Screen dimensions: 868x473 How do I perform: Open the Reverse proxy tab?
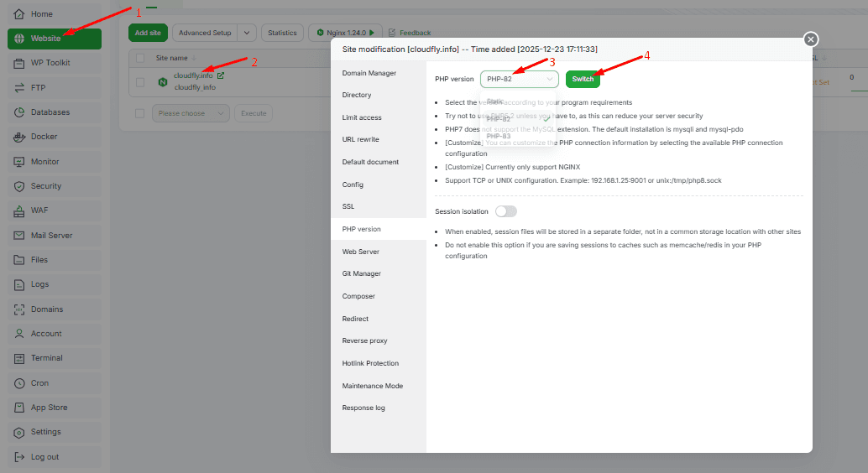(x=366, y=341)
